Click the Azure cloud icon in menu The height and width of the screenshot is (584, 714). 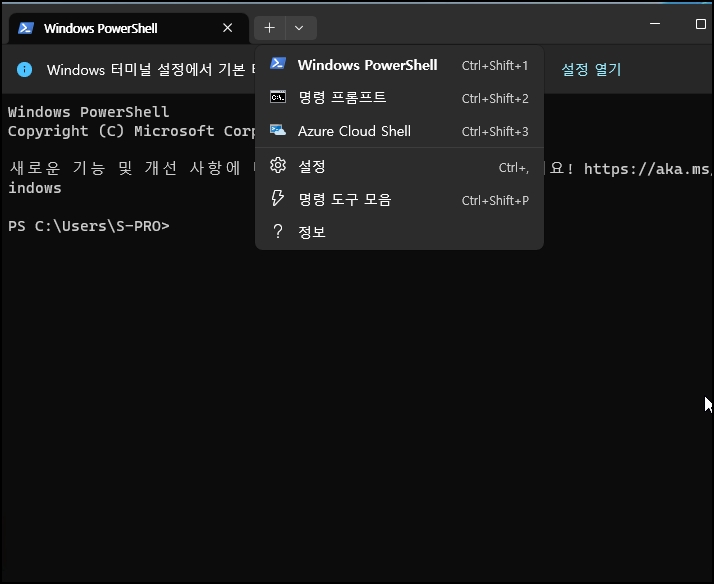point(278,130)
